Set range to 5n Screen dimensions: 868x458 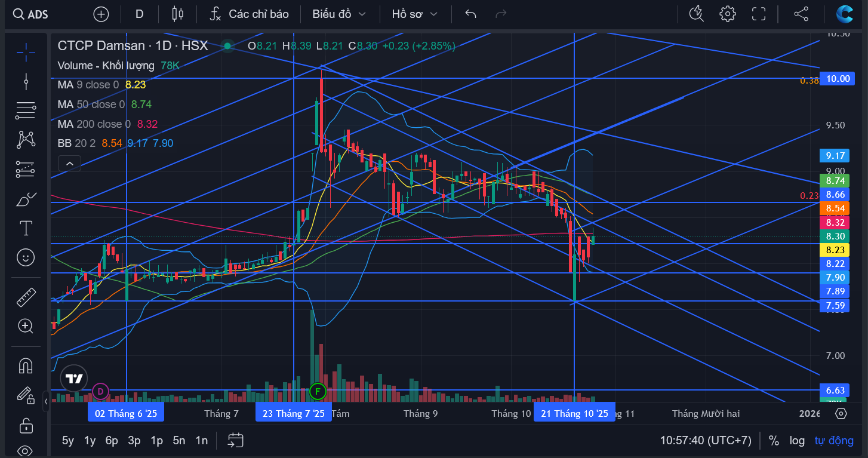pyautogui.click(x=179, y=441)
